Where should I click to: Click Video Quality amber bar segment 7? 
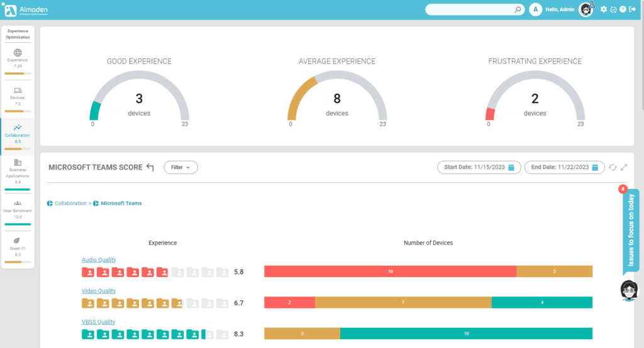[403, 302]
